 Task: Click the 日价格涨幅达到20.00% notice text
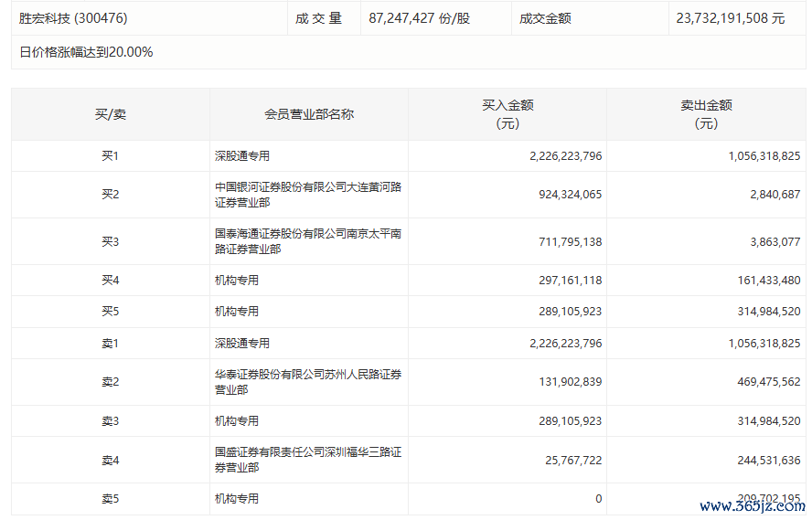click(86, 52)
